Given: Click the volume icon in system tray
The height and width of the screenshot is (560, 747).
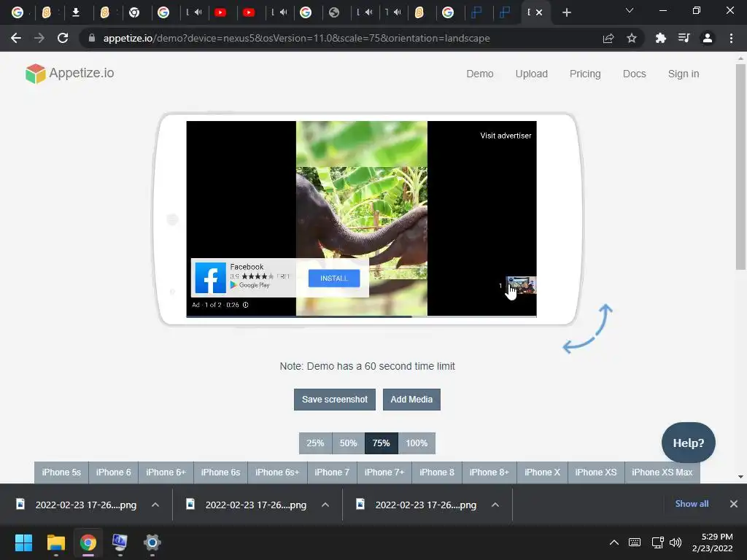Looking at the screenshot, I should [x=676, y=542].
